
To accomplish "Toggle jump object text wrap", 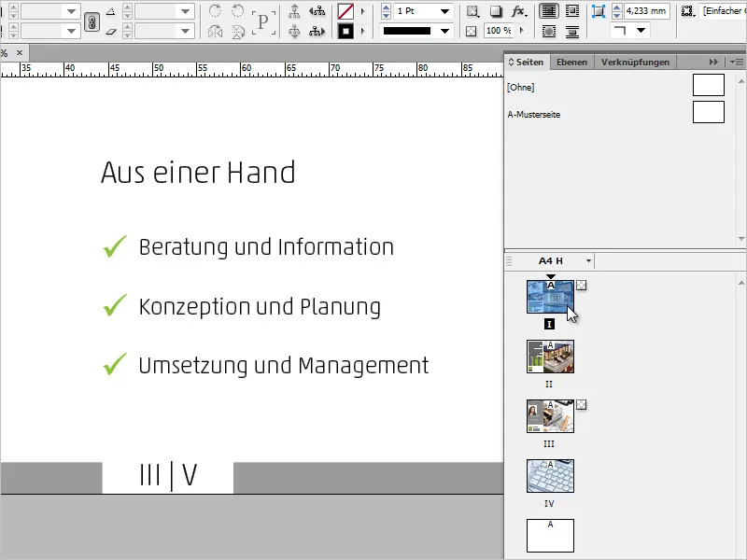I will point(571,32).
